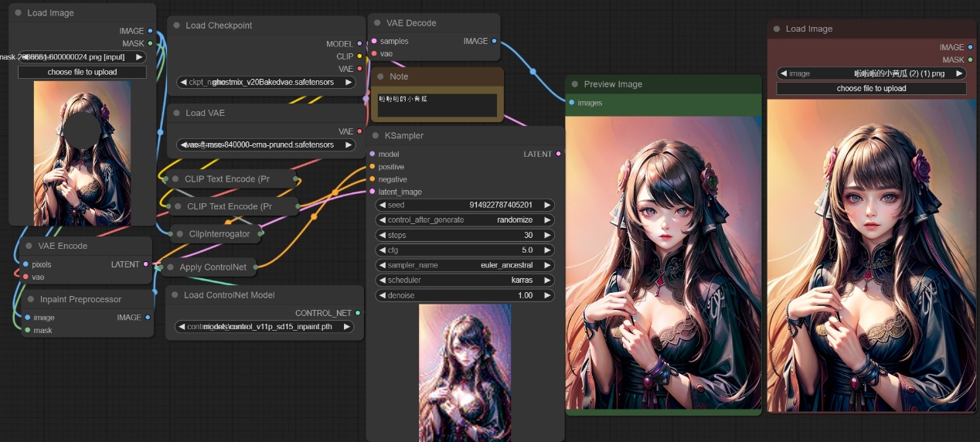This screenshot has height=442, width=980.
Task: Open the sampler_name dropdown showing euler_ancestral
Action: point(465,265)
